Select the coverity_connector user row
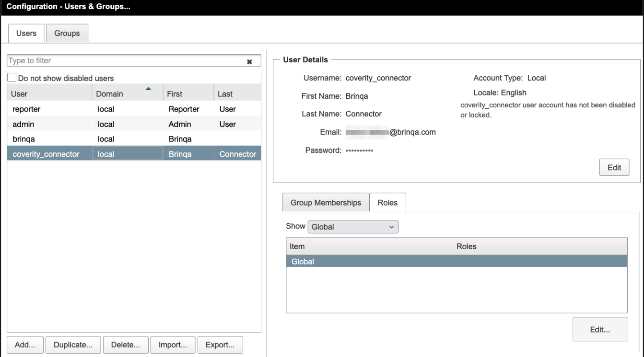The image size is (644, 357). (x=134, y=154)
